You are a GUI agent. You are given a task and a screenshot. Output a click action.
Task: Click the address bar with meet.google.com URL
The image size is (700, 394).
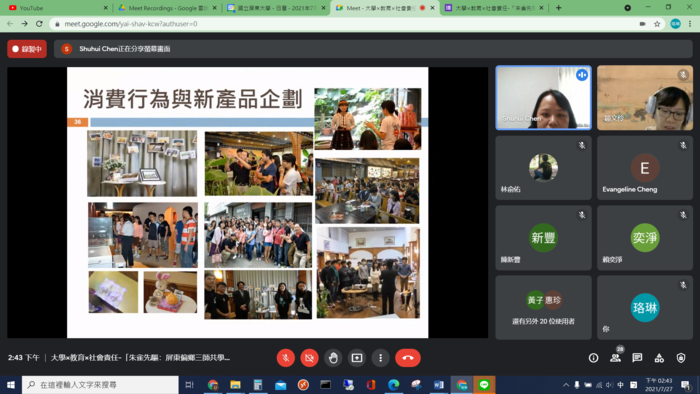tap(357, 24)
